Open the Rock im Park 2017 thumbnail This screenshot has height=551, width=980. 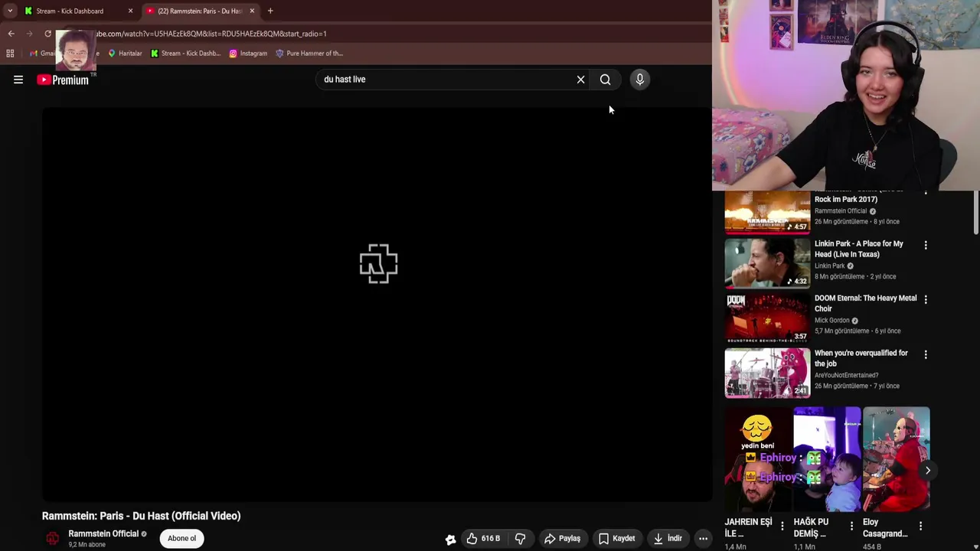pyautogui.click(x=767, y=212)
